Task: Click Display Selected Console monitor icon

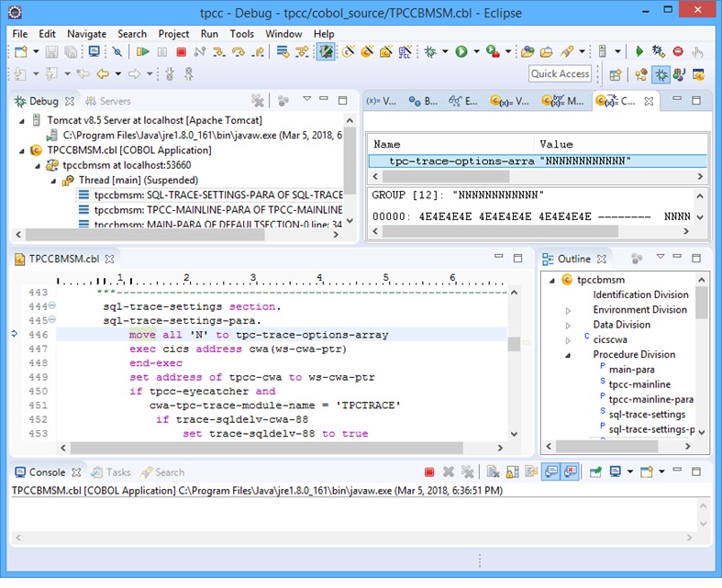Action: pyautogui.click(x=615, y=472)
